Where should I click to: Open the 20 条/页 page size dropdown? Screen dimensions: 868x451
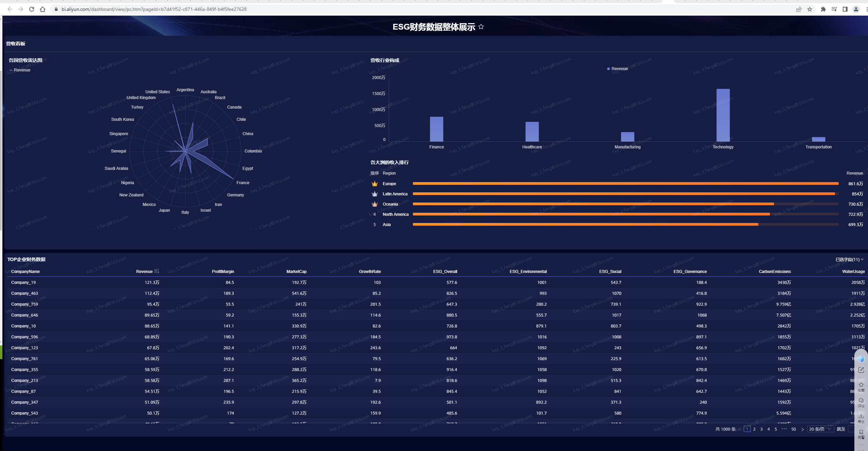tap(820, 429)
